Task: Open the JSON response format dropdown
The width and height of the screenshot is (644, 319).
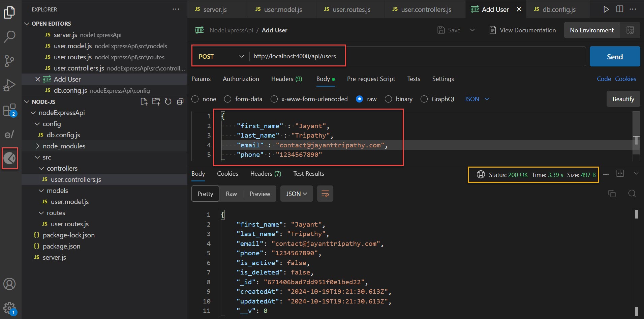Action: coord(296,194)
